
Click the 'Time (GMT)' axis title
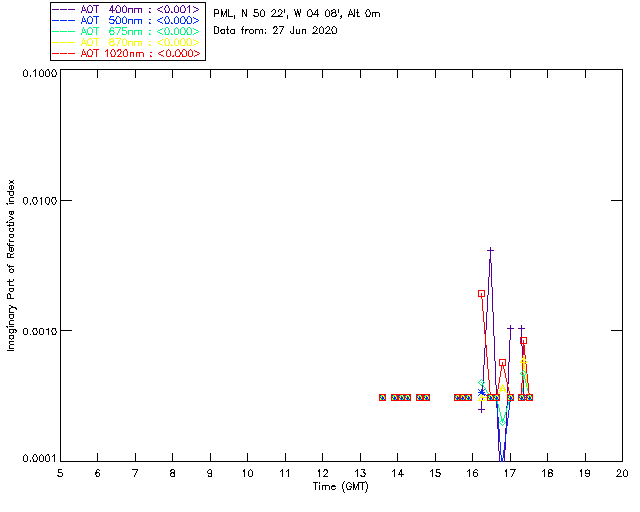[x=340, y=487]
